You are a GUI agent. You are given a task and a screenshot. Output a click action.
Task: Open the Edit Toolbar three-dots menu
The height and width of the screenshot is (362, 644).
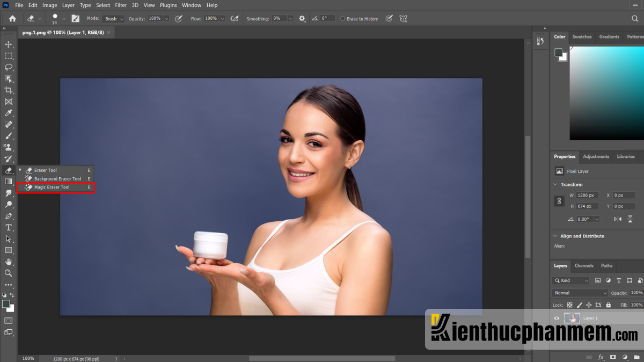[9, 285]
